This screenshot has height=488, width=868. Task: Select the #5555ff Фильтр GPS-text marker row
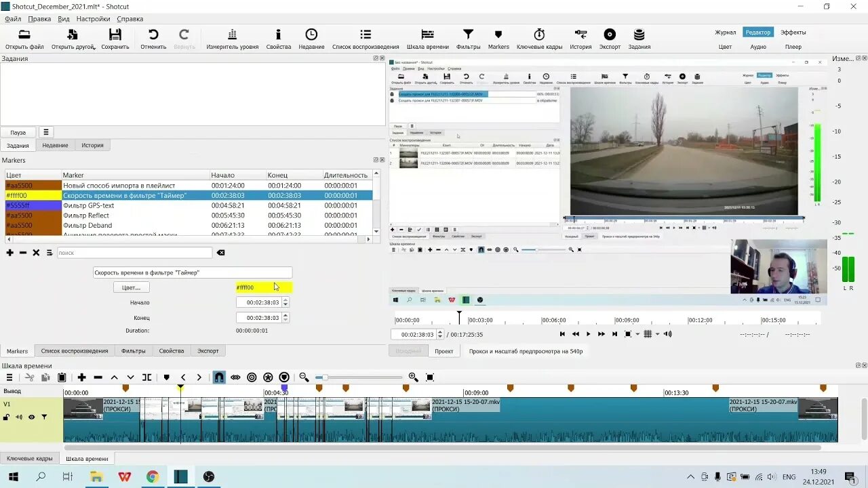(189, 205)
